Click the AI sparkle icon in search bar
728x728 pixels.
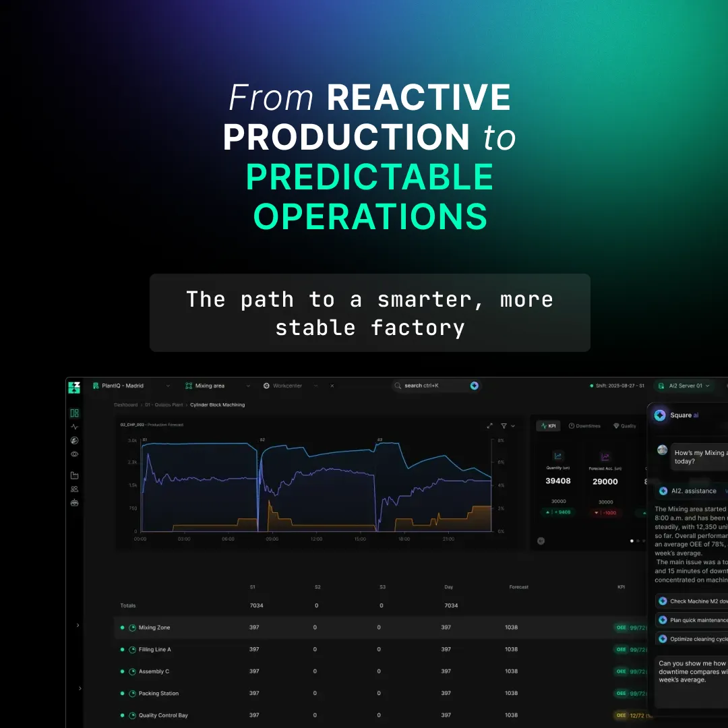[474, 386]
